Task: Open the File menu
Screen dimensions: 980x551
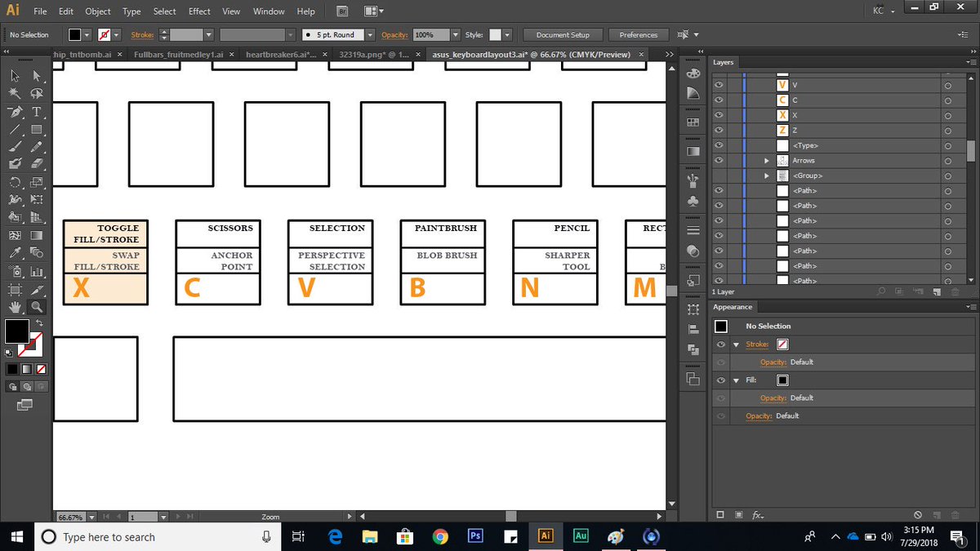Action: (x=40, y=11)
